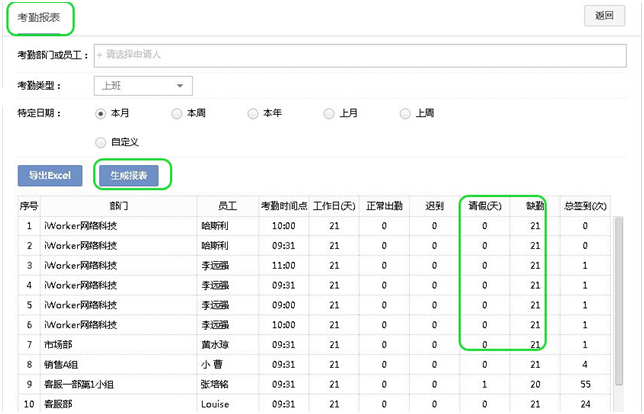Screen dimensions: 644x414
Task: Click the 部门 column header
Action: point(120,206)
